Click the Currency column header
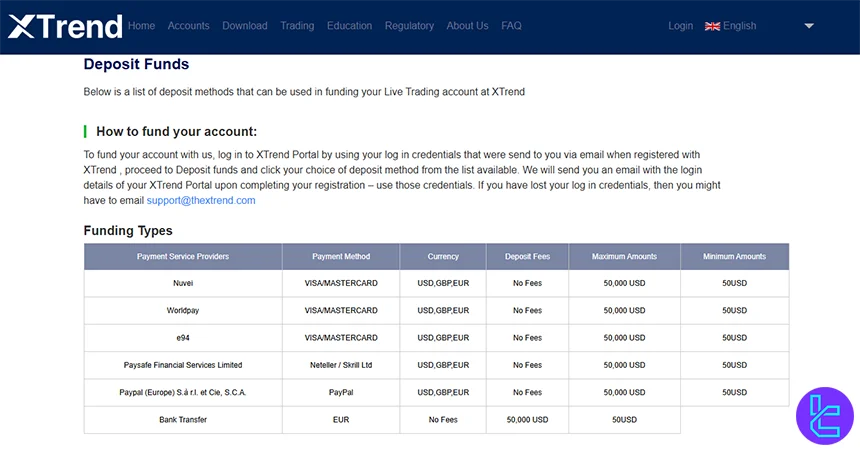Viewport: 860px width, 451px height. tap(443, 256)
